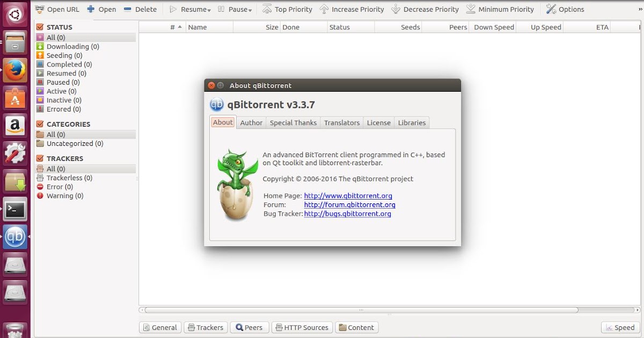Viewport: 644px width, 338px height.
Task: Click the Open URL toolbar icon
Action: (x=39, y=9)
